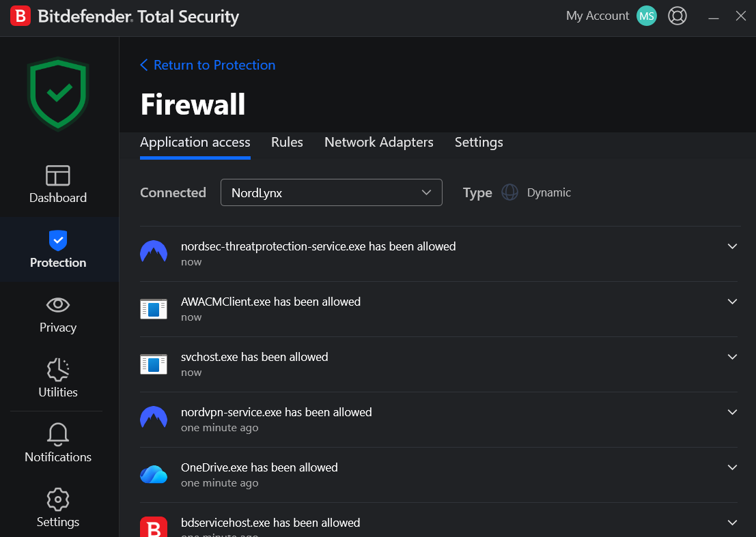756x537 pixels.
Task: Expand the svchost.exe entry chevron
Action: click(732, 357)
